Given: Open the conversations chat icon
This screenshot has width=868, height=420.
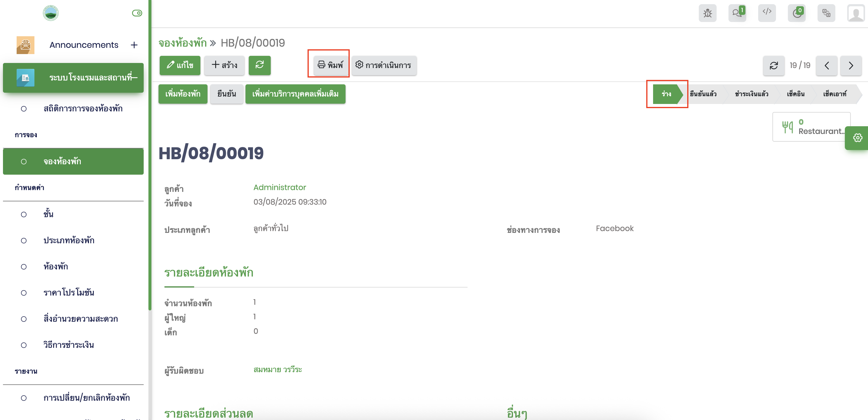Looking at the screenshot, I should pyautogui.click(x=737, y=13).
